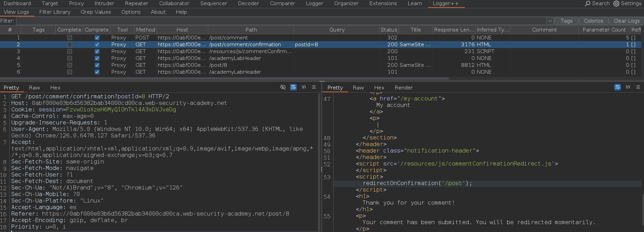Show the Raw view of the request
The image size is (644, 232).
coord(34,88)
